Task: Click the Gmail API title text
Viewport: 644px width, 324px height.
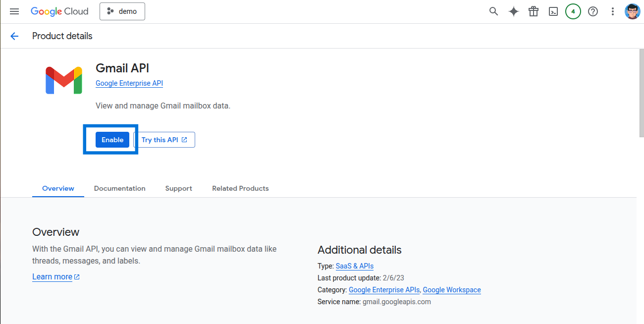Action: pos(122,68)
